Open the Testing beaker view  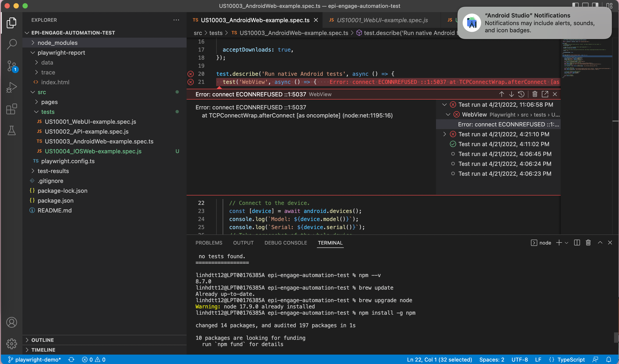[11, 130]
